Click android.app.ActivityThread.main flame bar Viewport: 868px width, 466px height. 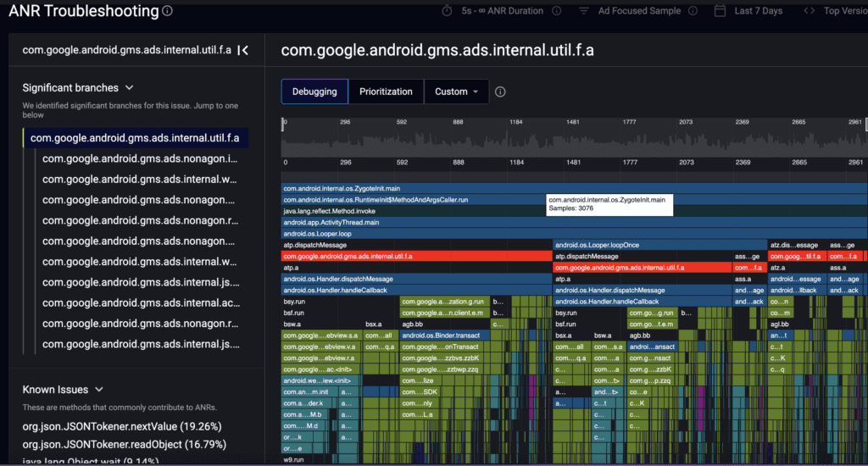pos(574,223)
